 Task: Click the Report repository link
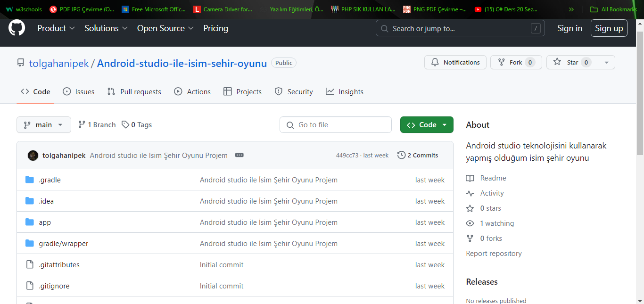(x=494, y=254)
